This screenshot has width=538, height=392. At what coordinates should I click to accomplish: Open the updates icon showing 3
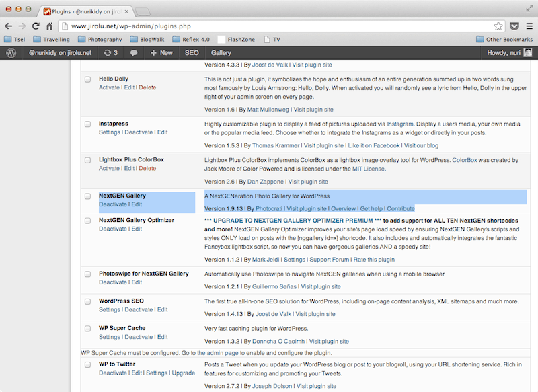click(x=110, y=52)
